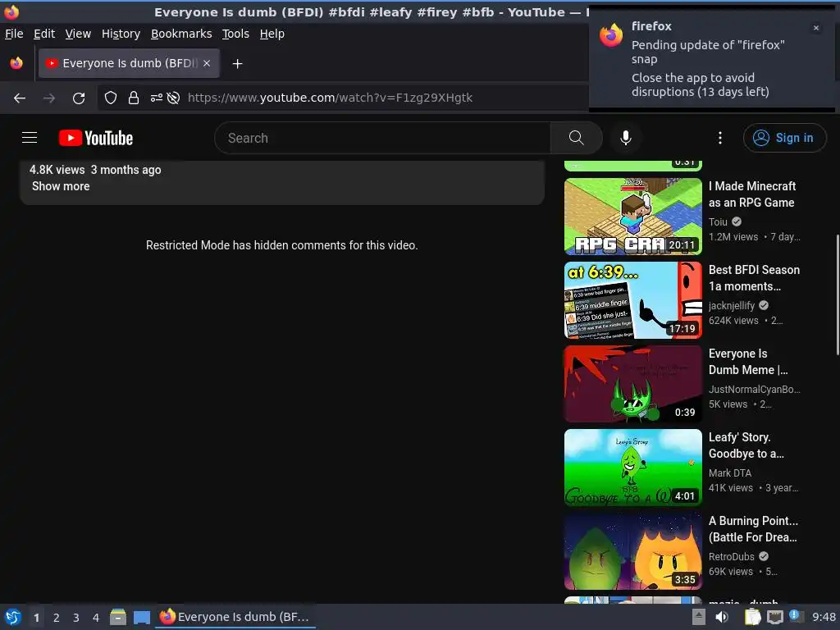Open the Help menu
This screenshot has height=630, width=840.
pos(272,34)
